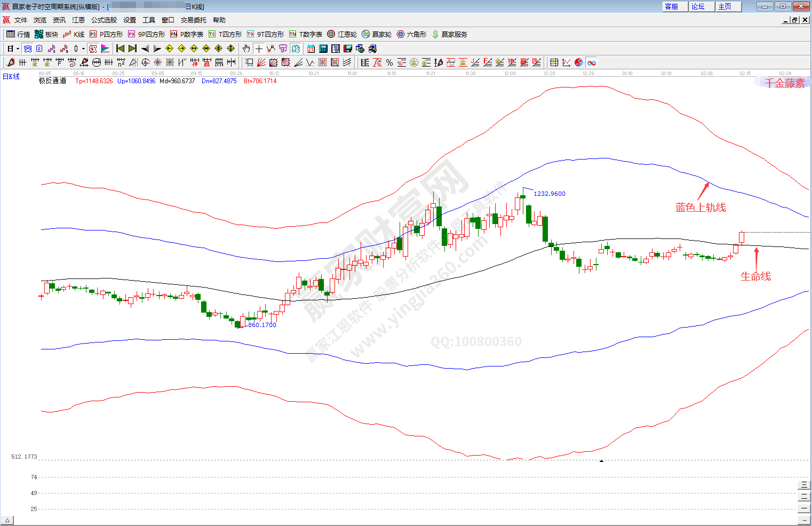Click the percent sign tool icon
Image resolution: width=812 pixels, height=526 pixels.
tap(389, 62)
